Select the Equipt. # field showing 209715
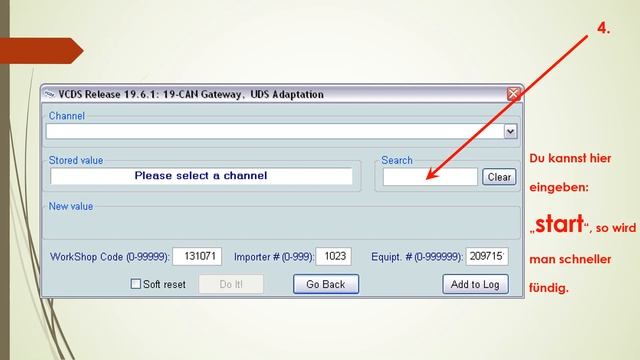Viewport: 640px width, 360px height. pyautogui.click(x=487, y=256)
